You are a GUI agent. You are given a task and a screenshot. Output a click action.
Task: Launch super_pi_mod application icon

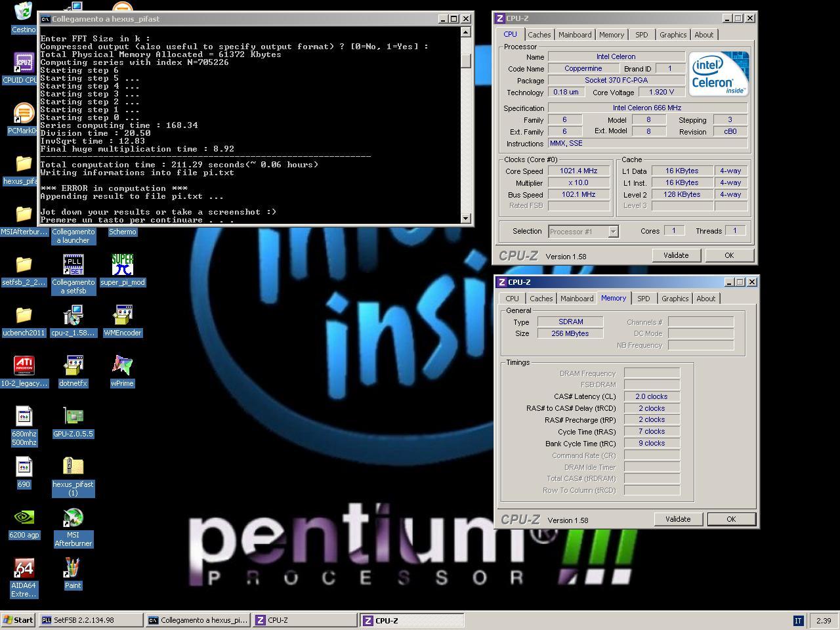(x=123, y=266)
